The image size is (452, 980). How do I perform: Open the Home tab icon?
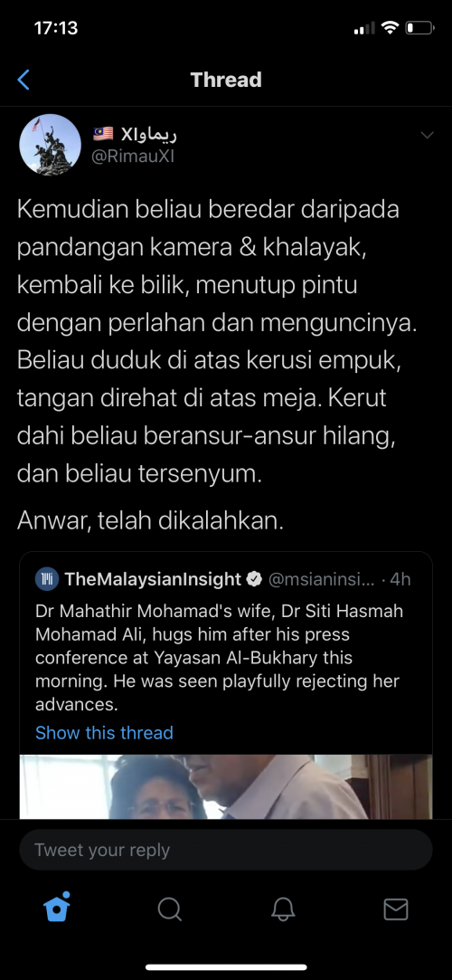tap(56, 908)
